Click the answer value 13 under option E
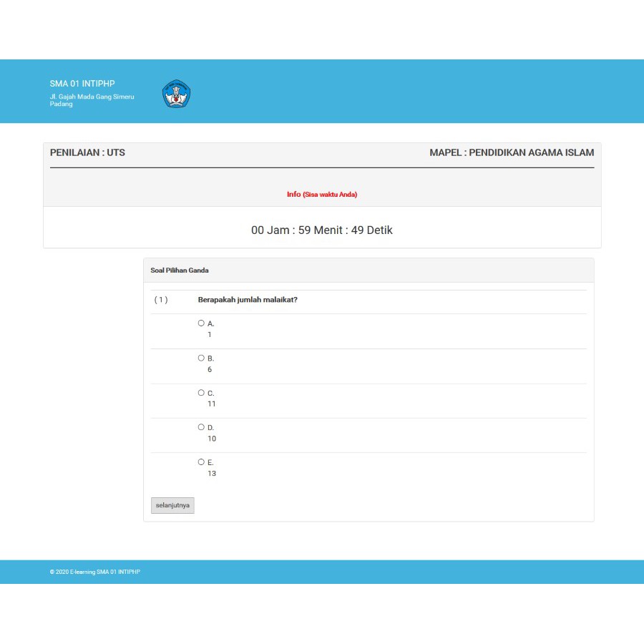Screen dimensions: 644x644 [x=211, y=473]
